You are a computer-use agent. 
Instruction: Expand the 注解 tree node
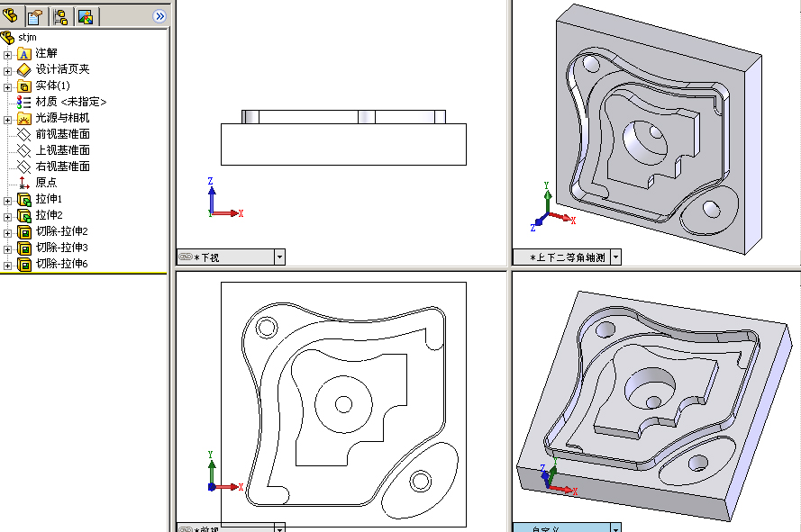[8, 55]
